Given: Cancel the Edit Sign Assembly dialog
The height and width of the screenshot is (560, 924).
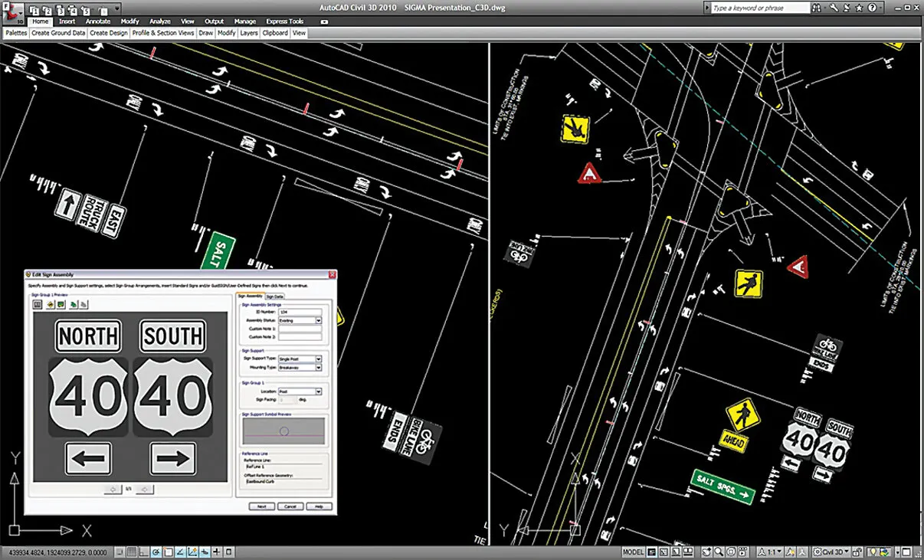Looking at the screenshot, I should click(290, 506).
